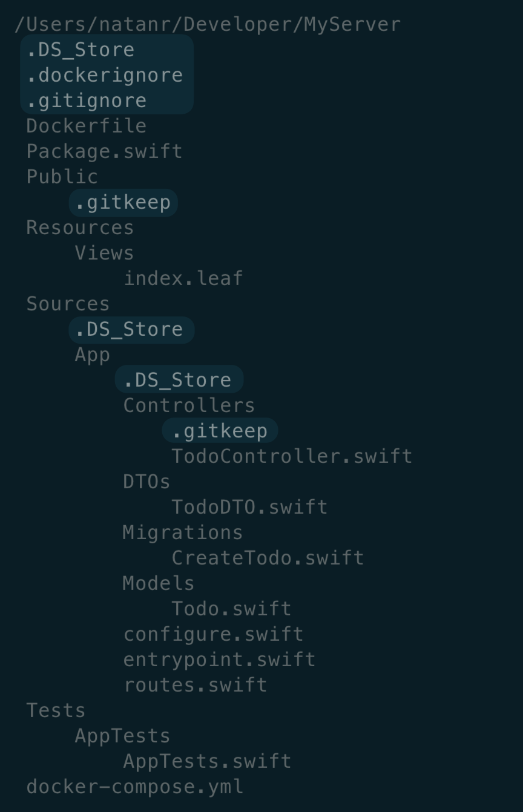Open configure.swift
This screenshot has width=523, height=812.
click(x=213, y=634)
